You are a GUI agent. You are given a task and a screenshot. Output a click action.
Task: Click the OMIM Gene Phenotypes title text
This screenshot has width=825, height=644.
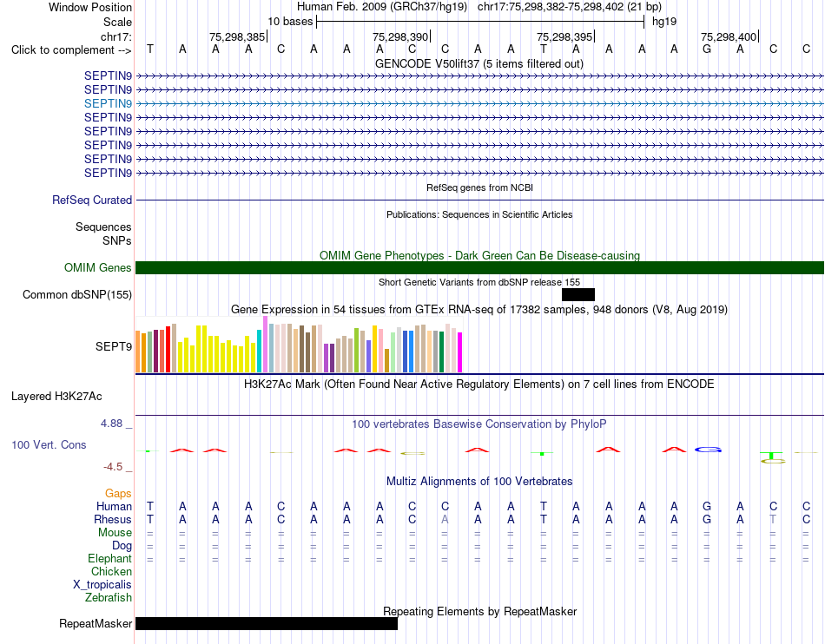coord(479,255)
